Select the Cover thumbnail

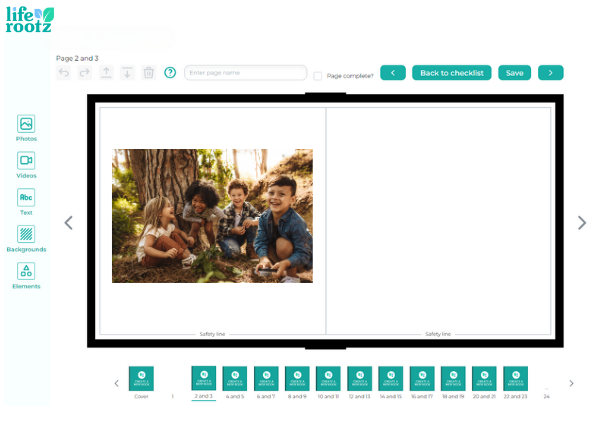coord(141,378)
